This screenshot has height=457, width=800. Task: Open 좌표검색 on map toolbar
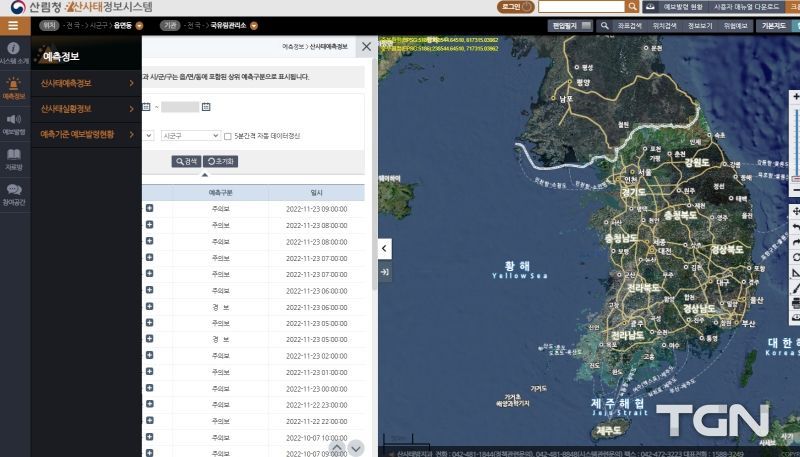(x=629, y=26)
